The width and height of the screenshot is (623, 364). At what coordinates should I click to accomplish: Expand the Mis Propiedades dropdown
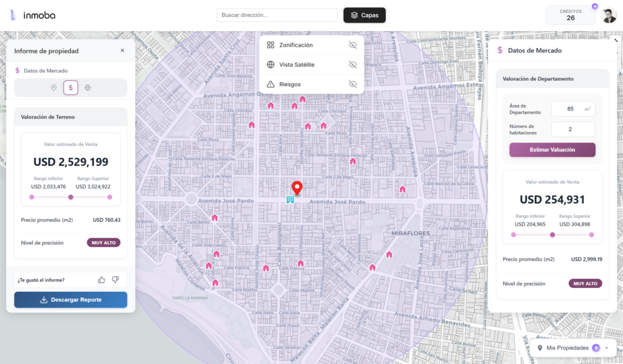pos(607,348)
